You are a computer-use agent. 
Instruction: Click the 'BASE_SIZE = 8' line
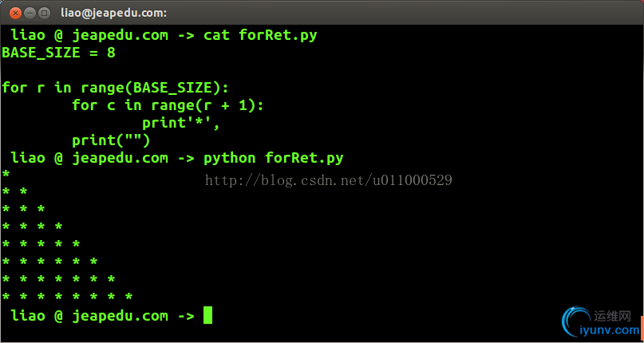pos(59,53)
